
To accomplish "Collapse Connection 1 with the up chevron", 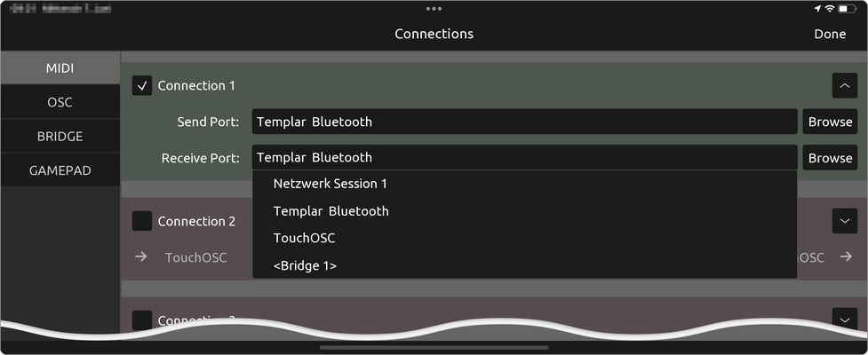I will click(844, 86).
